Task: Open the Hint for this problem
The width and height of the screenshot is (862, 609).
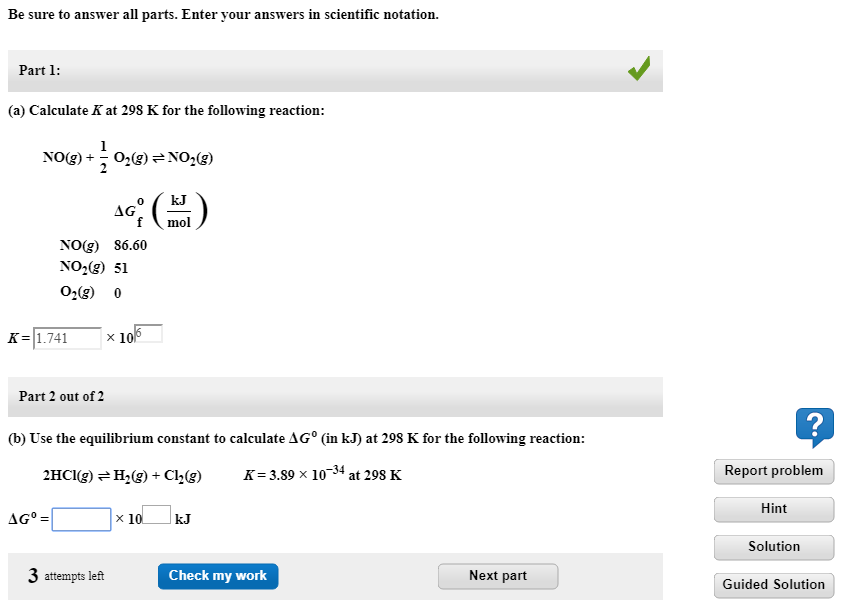Action: 773,509
